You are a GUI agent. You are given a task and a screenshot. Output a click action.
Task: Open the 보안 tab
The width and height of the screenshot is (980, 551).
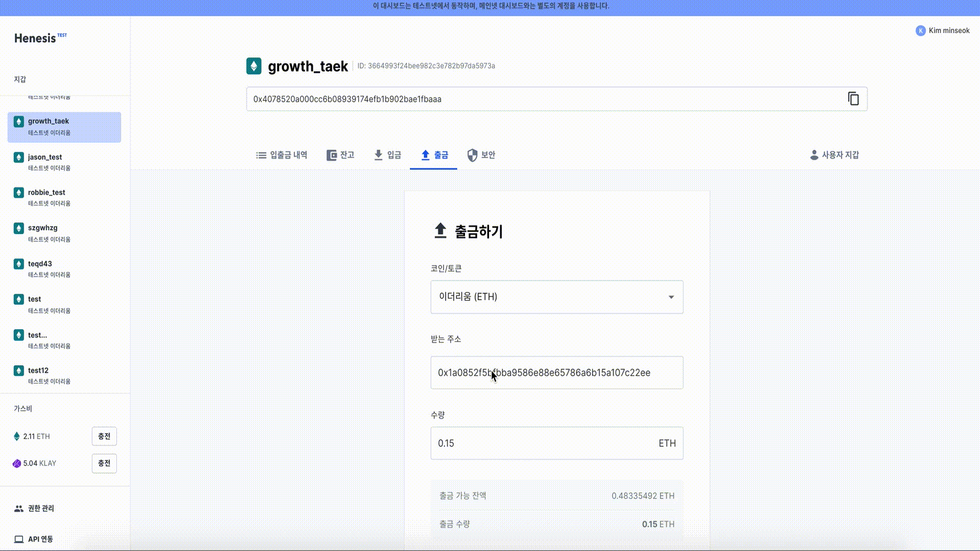(481, 155)
